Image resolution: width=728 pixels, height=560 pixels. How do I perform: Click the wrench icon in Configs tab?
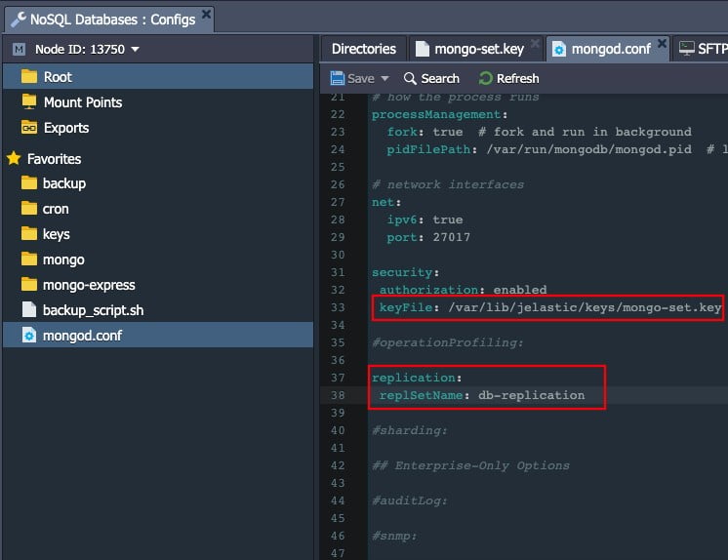pos(19,20)
